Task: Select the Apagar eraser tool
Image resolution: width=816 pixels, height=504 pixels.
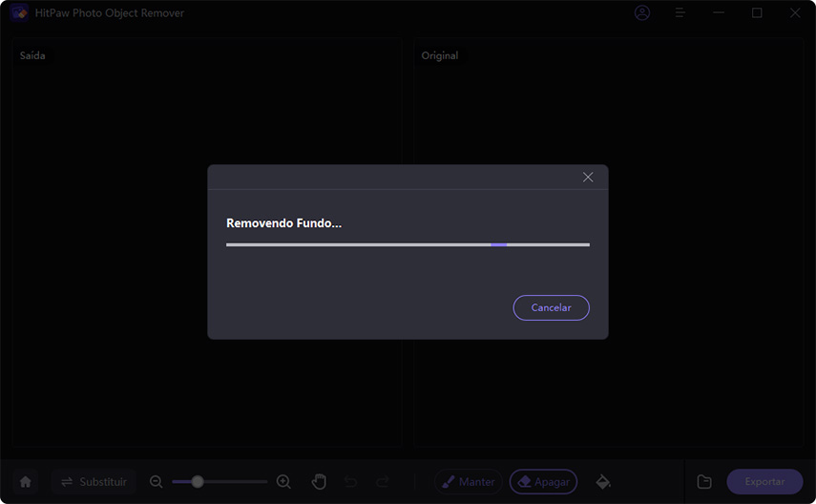Action: [543, 482]
